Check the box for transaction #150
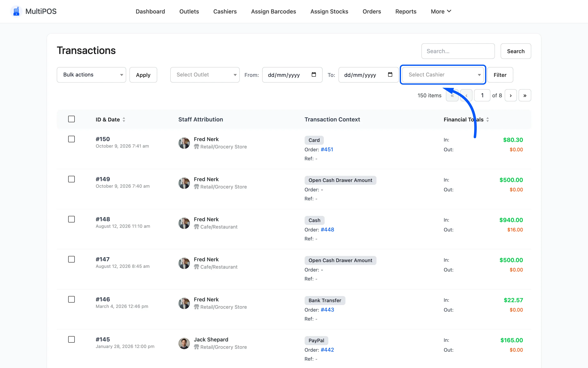Screen dimensions: 588x368 [x=71, y=139]
